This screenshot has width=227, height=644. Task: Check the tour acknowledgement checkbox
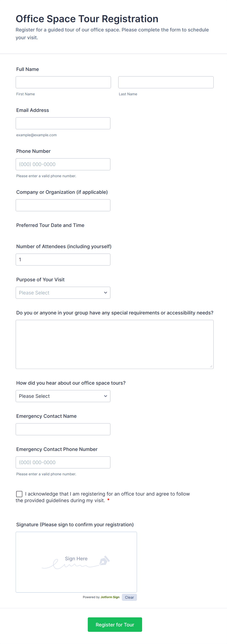point(19,494)
